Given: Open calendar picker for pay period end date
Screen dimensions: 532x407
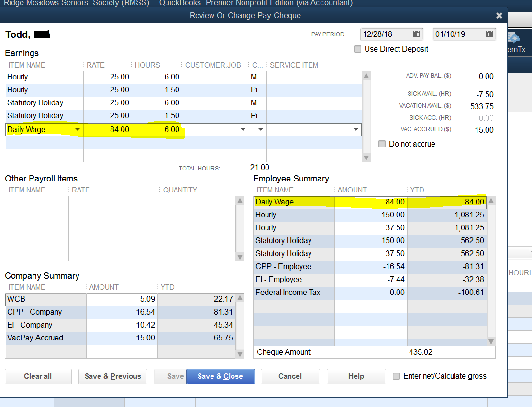Looking at the screenshot, I should point(489,34).
